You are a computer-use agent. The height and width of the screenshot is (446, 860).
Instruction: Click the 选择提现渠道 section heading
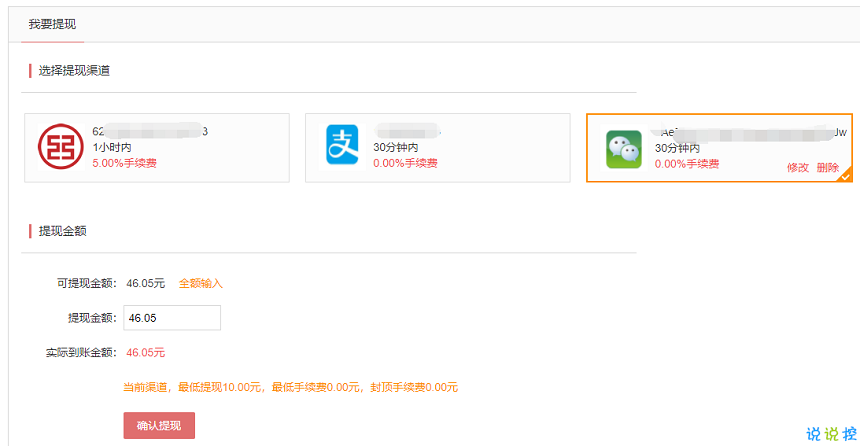pyautogui.click(x=74, y=71)
